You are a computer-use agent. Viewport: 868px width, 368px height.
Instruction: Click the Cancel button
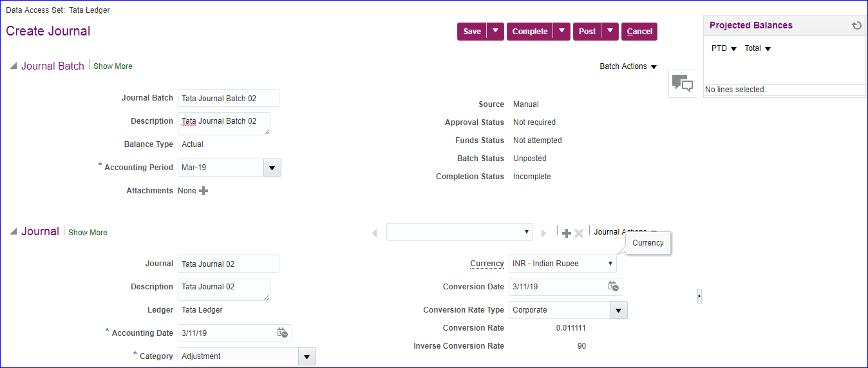(639, 32)
